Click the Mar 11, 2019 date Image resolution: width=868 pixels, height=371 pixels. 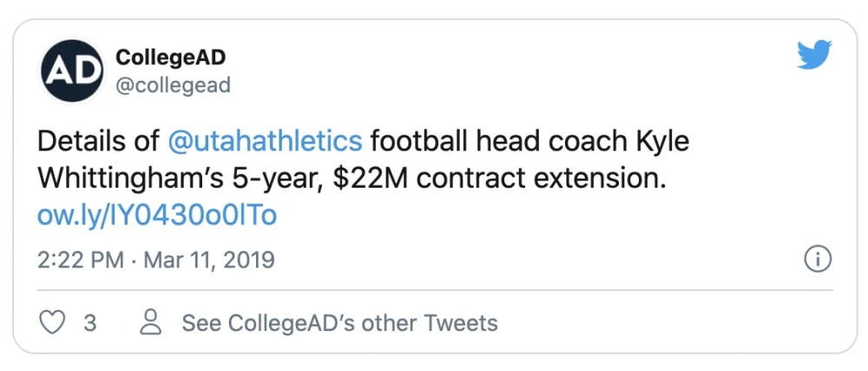click(x=207, y=260)
